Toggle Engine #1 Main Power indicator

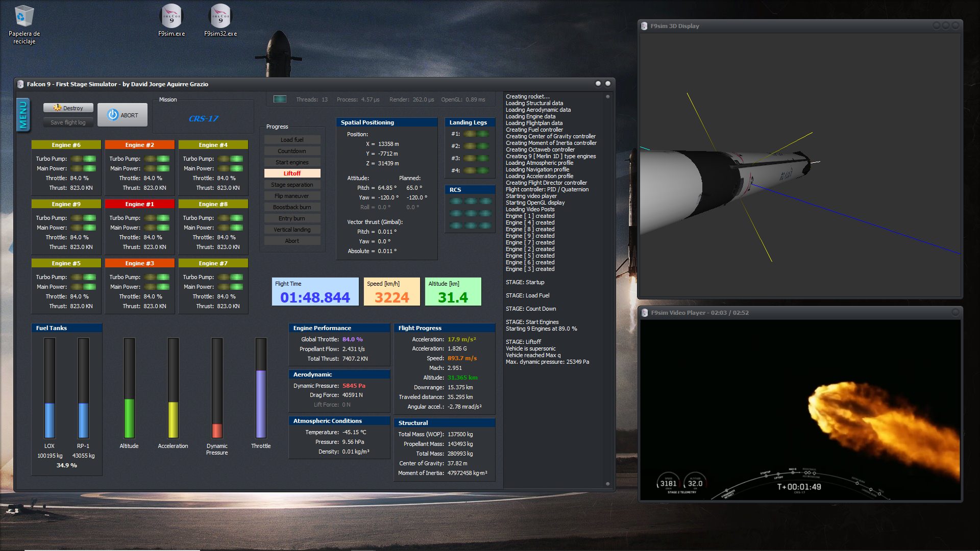[x=157, y=228]
